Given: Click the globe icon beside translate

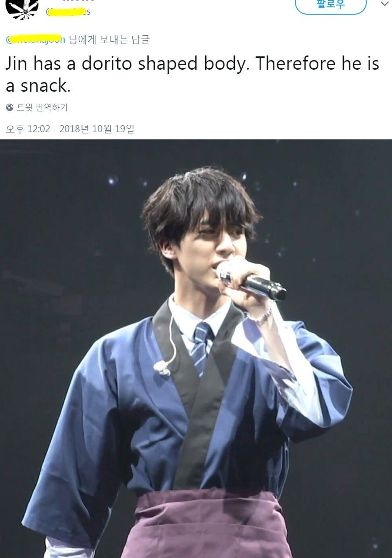Looking at the screenshot, I should pyautogui.click(x=10, y=107).
